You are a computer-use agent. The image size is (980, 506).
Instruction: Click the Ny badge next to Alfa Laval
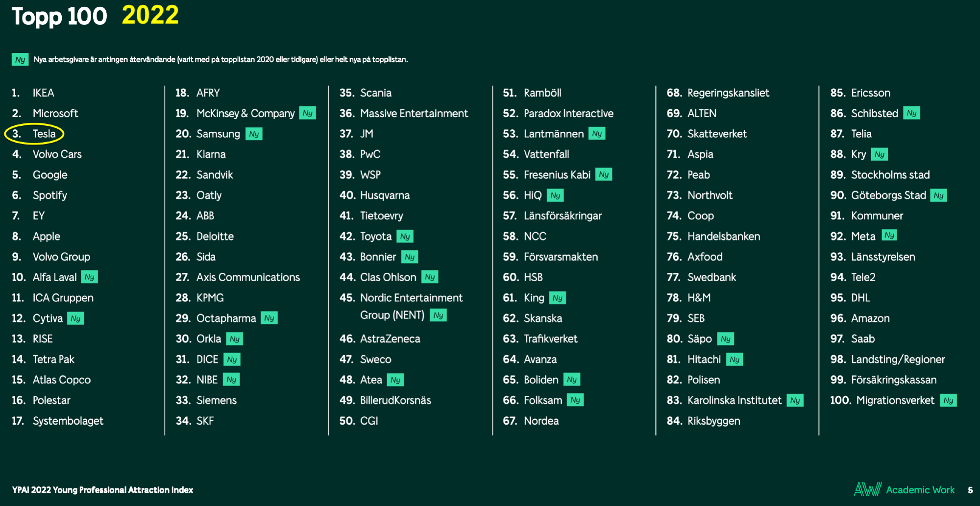pos(89,277)
